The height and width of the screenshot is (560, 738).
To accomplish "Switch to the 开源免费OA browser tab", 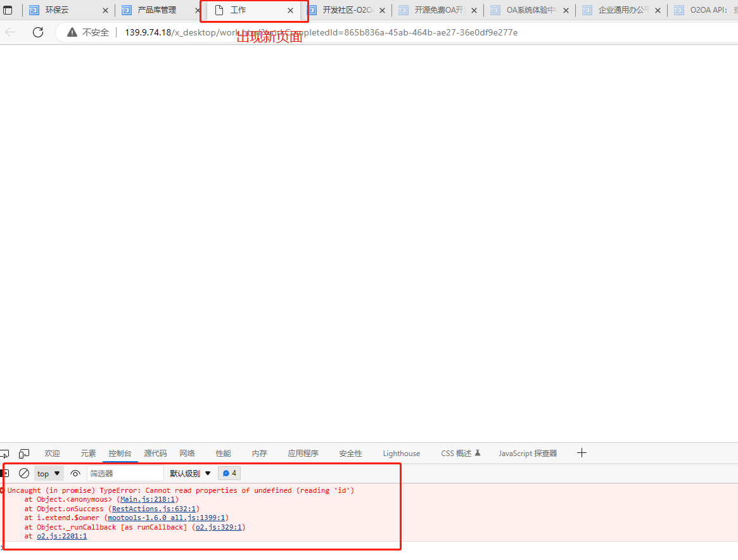I will (x=438, y=10).
